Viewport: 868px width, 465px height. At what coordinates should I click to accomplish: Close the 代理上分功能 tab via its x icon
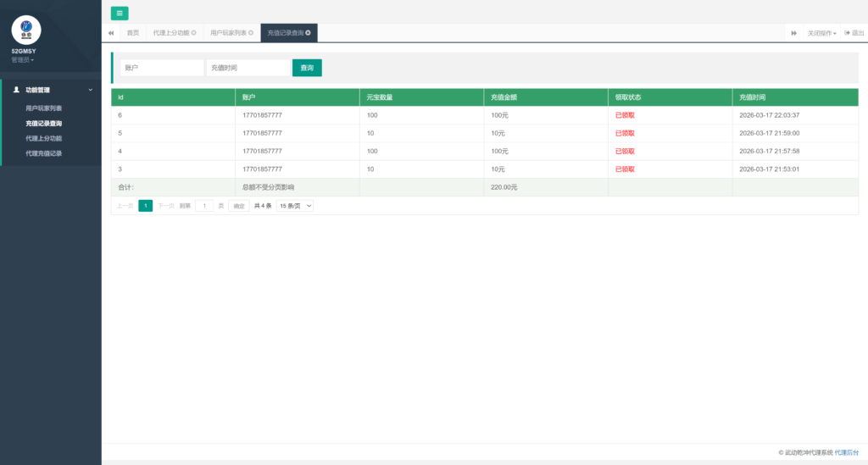(x=193, y=33)
